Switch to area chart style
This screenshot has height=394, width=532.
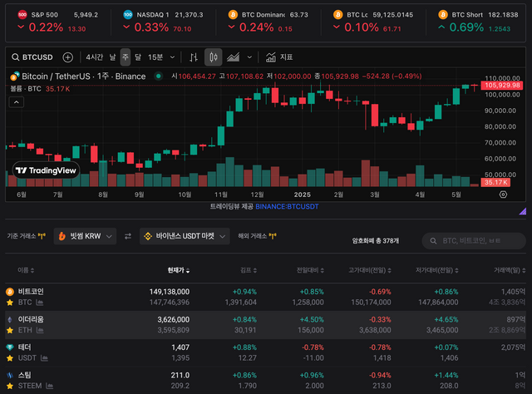click(x=233, y=57)
